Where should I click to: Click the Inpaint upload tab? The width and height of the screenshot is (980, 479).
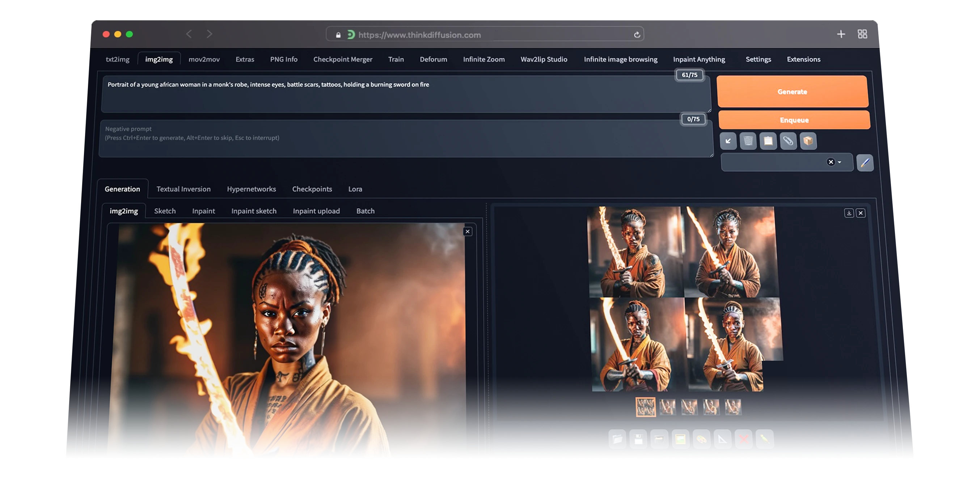[x=316, y=210]
